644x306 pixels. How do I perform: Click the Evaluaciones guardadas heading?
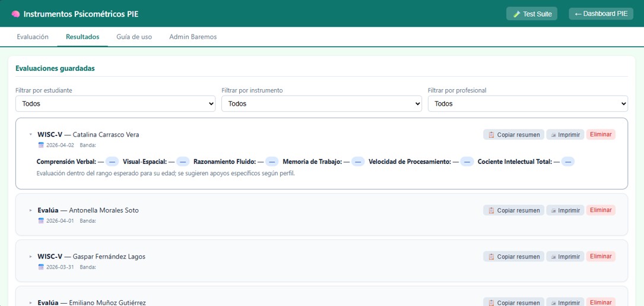55,68
